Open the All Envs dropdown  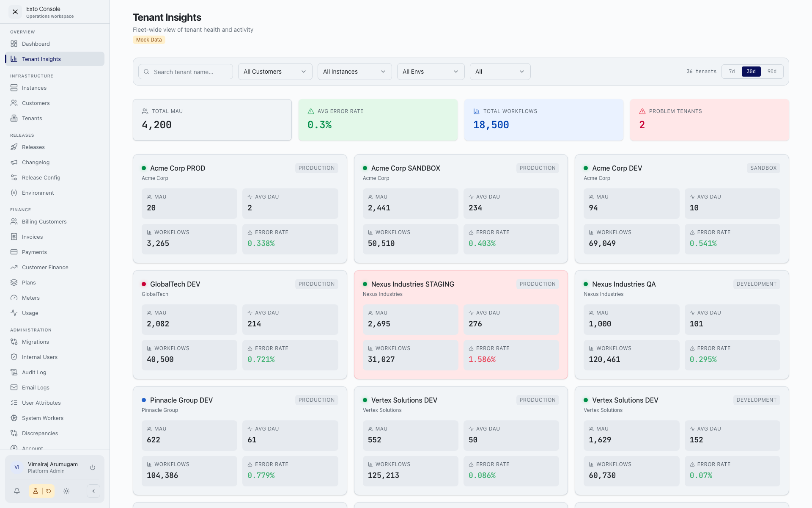431,72
